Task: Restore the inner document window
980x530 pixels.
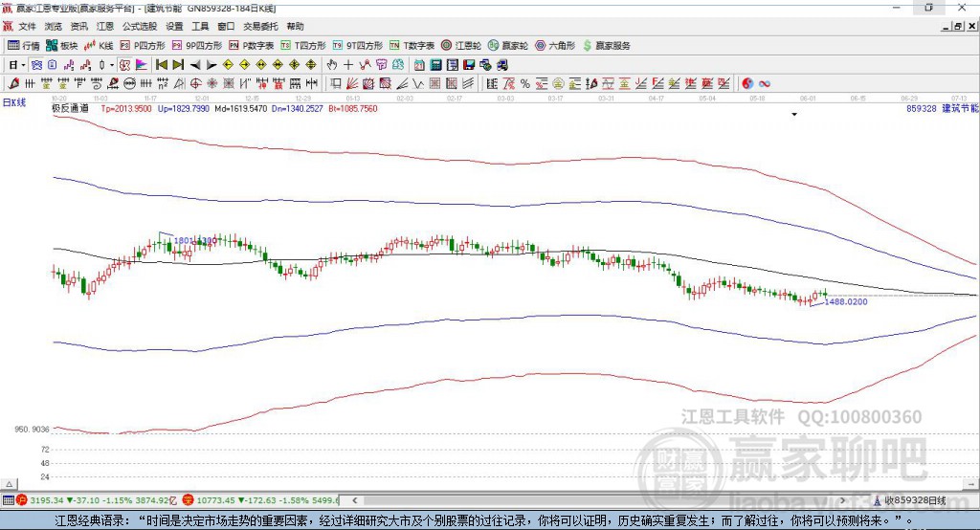Action: coord(958,26)
